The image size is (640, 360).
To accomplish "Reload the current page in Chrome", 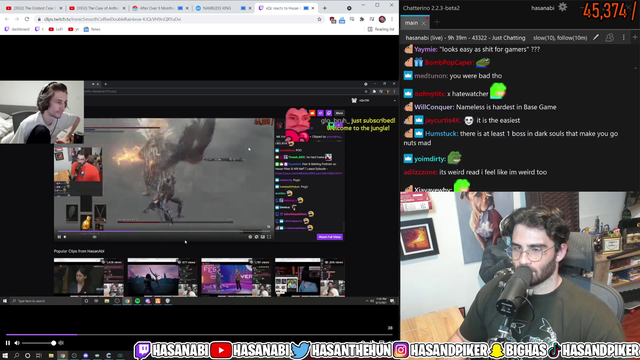I will pos(27,19).
